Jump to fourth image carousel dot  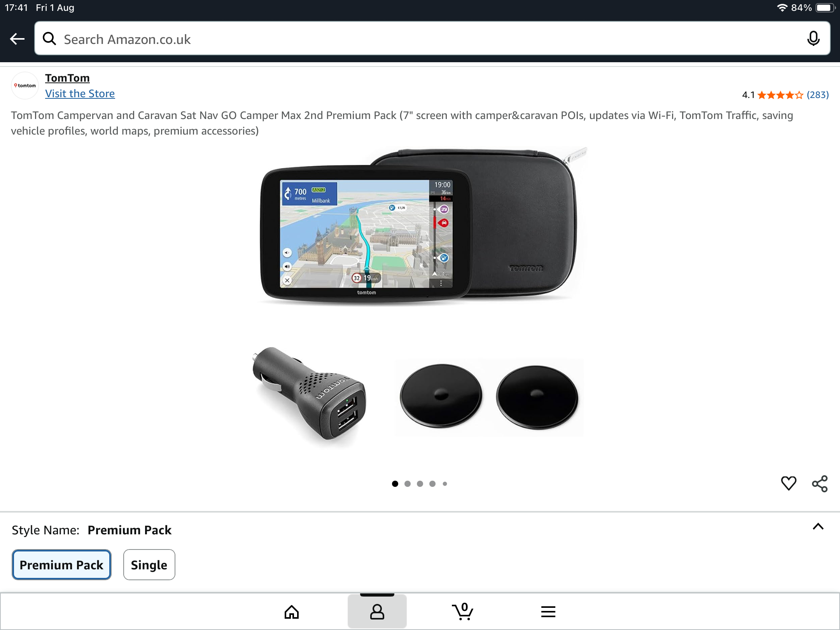click(x=432, y=484)
